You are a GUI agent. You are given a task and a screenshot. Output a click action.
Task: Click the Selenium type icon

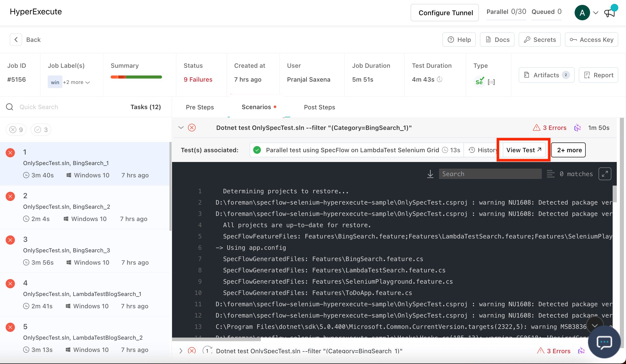point(479,81)
